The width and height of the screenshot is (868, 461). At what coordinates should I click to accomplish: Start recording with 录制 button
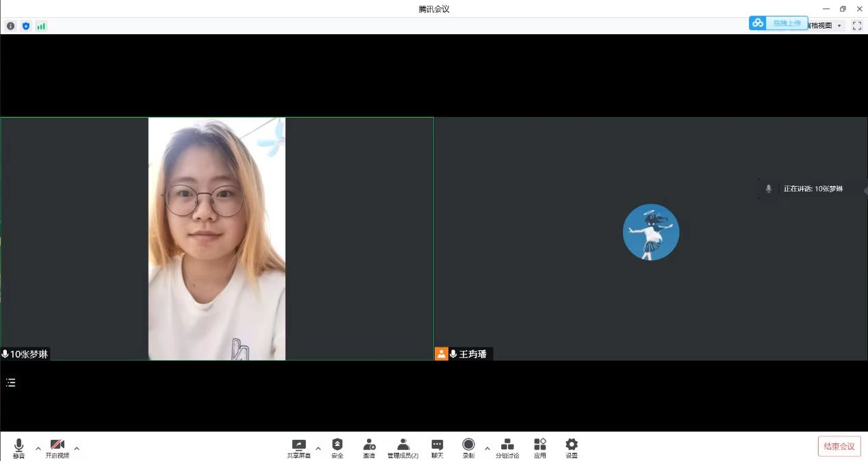468,448
